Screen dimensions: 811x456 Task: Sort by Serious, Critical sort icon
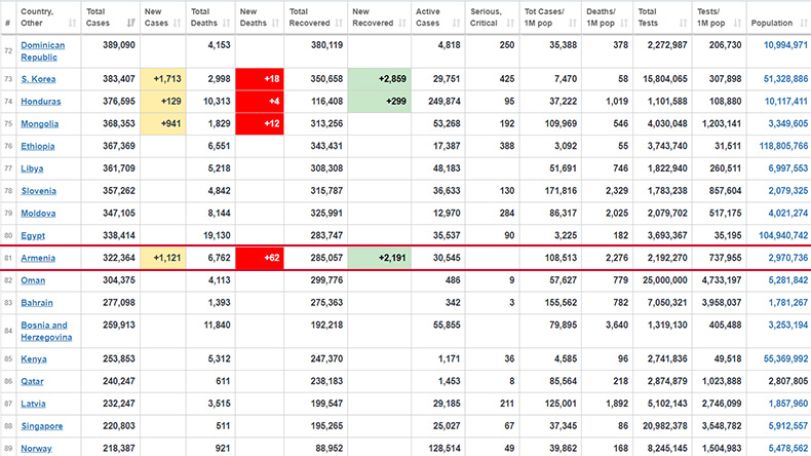pos(510,23)
